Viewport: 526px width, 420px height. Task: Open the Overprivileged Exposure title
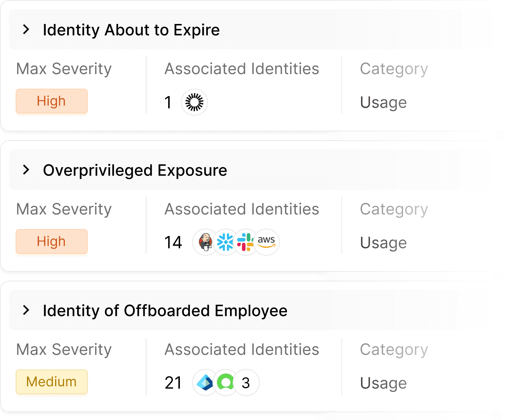(135, 170)
